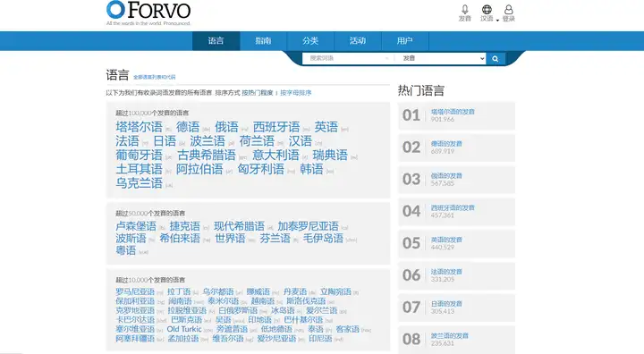Open the 世界语 language link
644x354 pixels.
coord(230,238)
